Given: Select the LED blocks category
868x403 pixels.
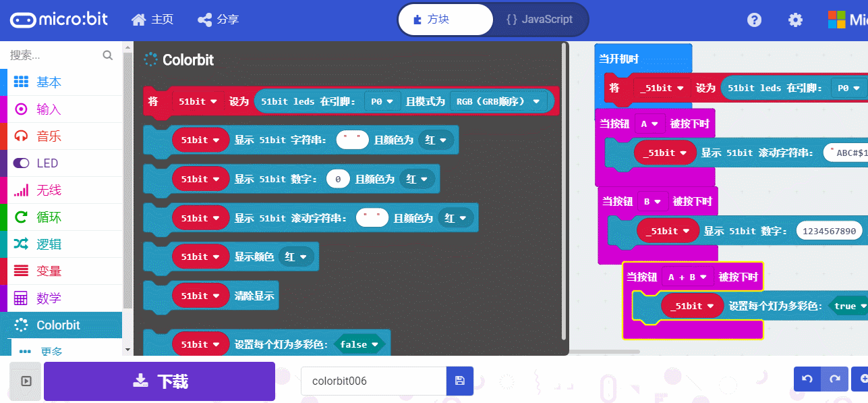Looking at the screenshot, I should click(47, 163).
